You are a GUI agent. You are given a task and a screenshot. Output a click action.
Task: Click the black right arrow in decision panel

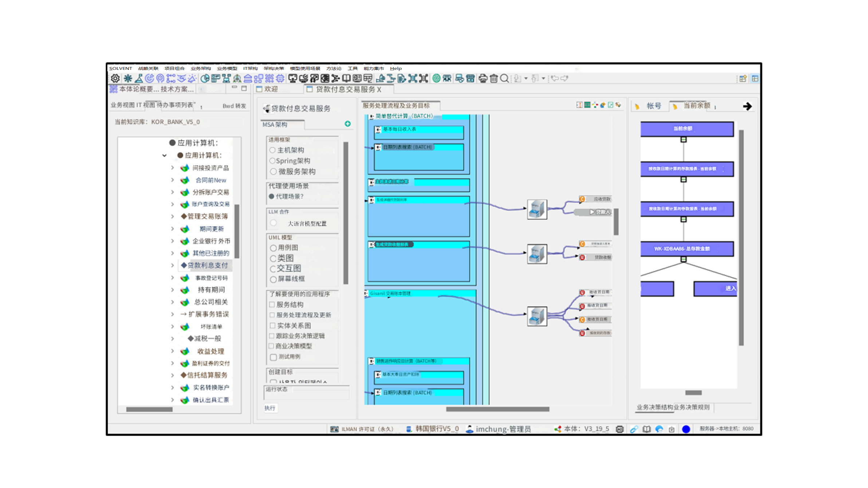point(747,106)
